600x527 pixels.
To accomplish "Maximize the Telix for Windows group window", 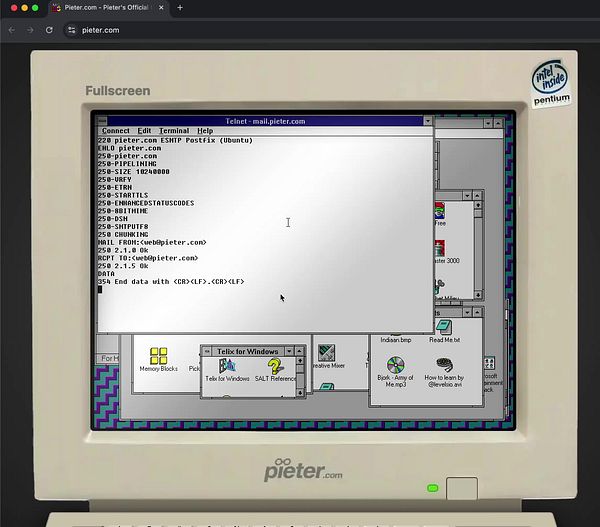I will click(299, 351).
